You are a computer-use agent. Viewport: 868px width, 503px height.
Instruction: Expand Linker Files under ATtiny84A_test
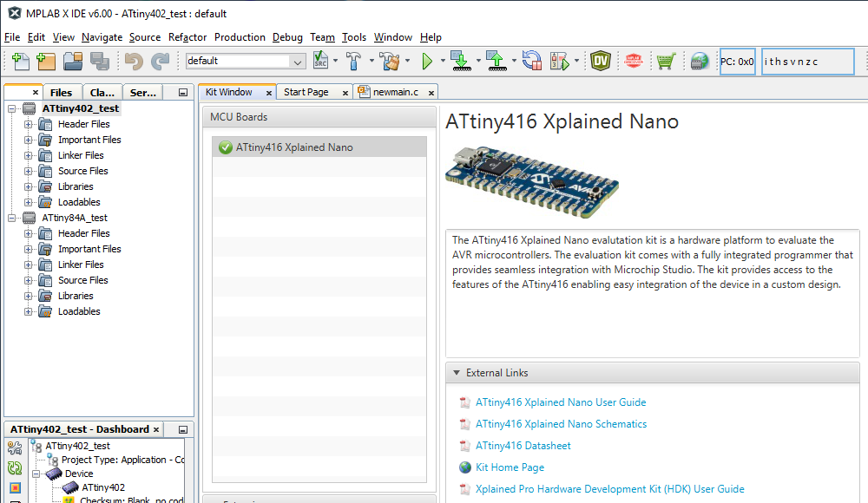[x=28, y=265]
